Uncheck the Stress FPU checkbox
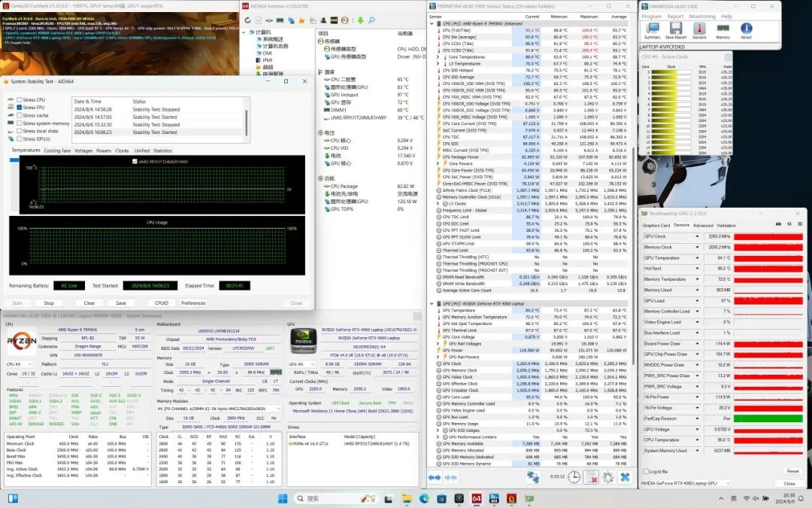The height and width of the screenshot is (508, 812). (x=20, y=108)
